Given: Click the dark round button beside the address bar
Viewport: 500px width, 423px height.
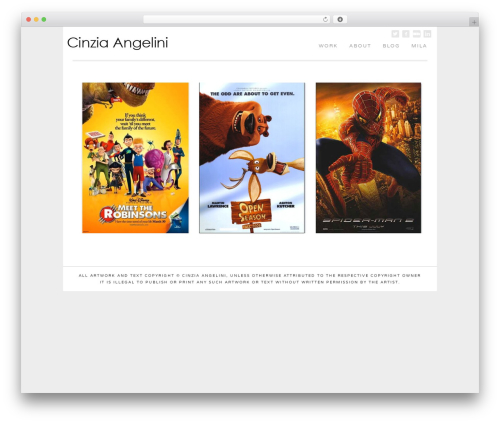Looking at the screenshot, I should coord(340,19).
